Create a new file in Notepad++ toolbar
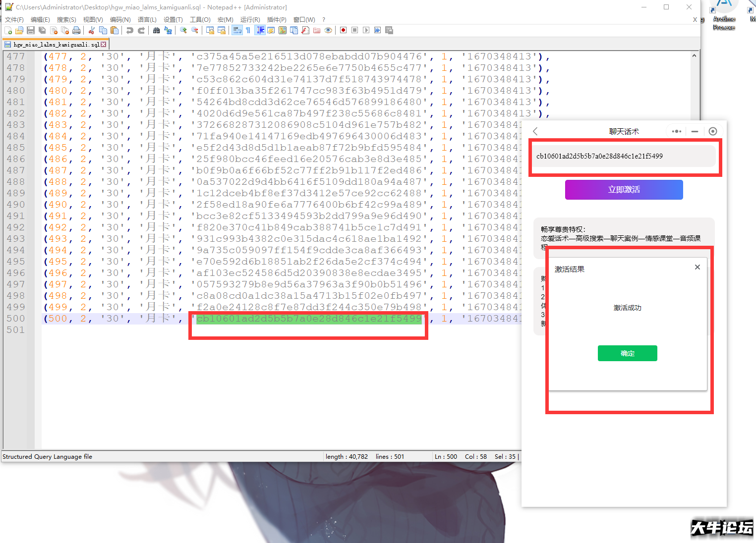This screenshot has height=543, width=756. click(x=8, y=30)
